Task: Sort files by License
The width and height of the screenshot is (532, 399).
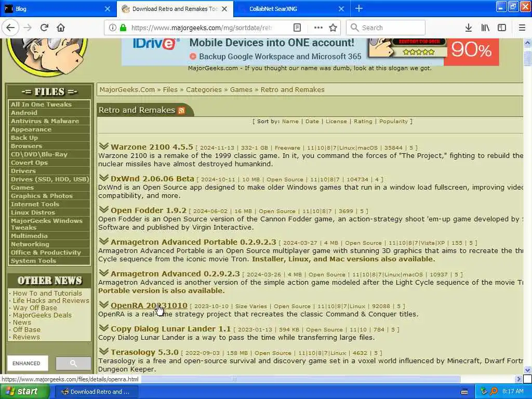Action: [x=336, y=122]
